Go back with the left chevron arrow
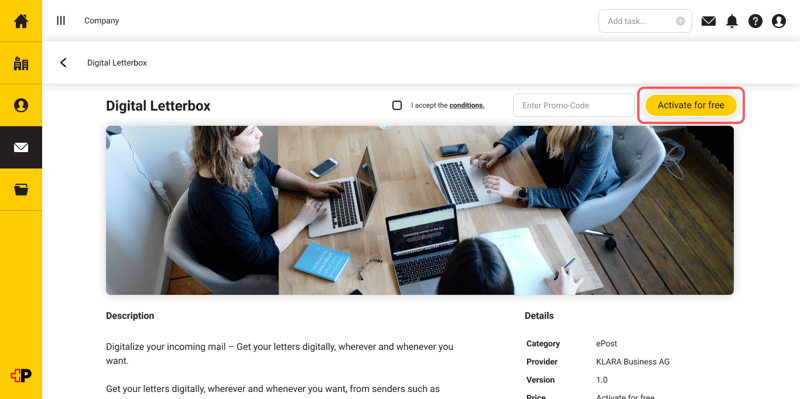 [63, 62]
